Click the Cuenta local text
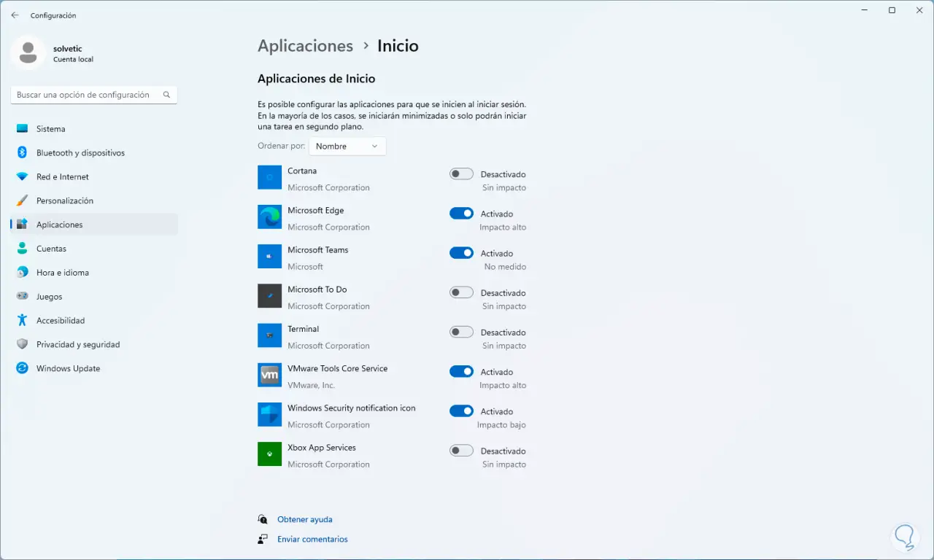This screenshot has height=560, width=934. coord(73,59)
